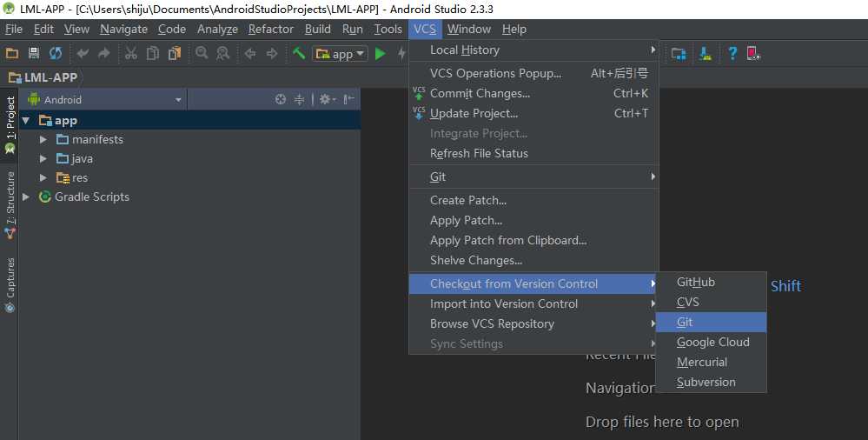This screenshot has width=868, height=440.
Task: Select Apply Patch from Clipboard
Action: coord(533,241)
